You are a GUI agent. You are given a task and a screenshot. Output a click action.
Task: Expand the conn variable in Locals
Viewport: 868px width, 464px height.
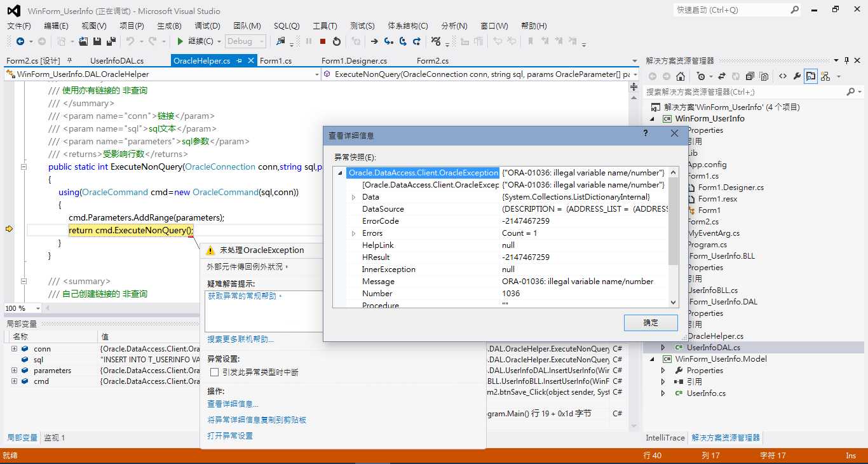14,349
